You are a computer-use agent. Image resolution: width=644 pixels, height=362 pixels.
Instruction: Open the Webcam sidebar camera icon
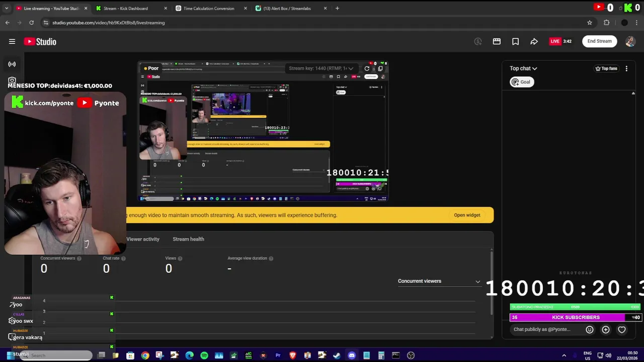click(x=12, y=80)
